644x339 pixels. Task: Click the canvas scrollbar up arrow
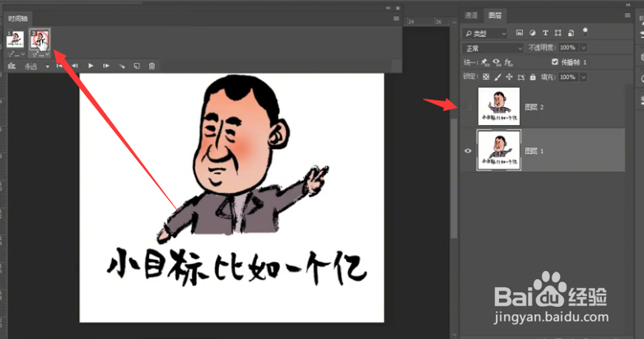[455, 22]
